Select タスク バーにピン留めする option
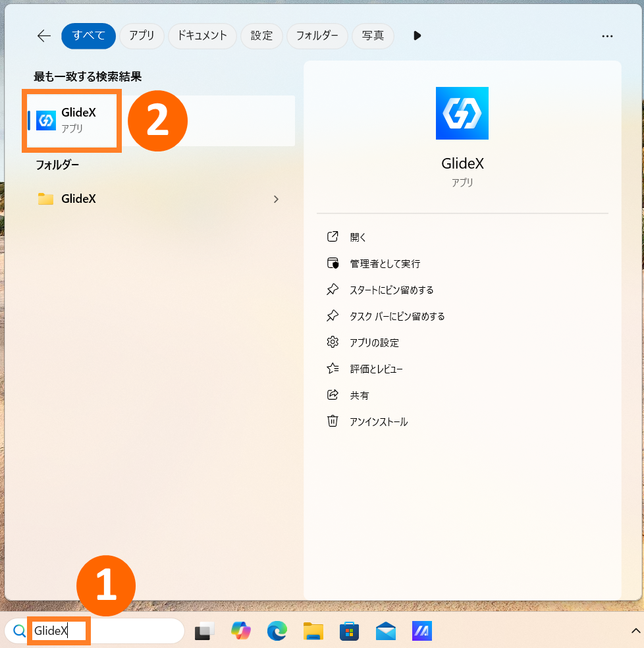Screen dimensions: 644x648 [x=396, y=316]
